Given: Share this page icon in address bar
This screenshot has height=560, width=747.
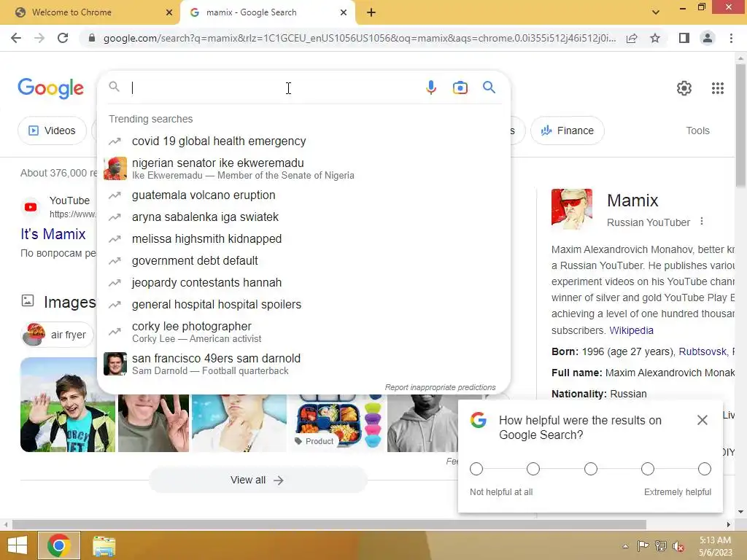Looking at the screenshot, I should (x=632, y=38).
